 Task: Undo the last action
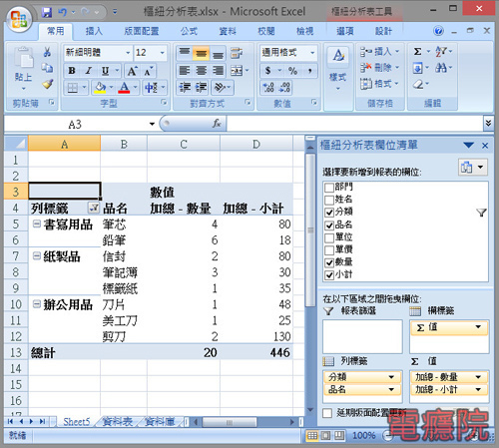point(62,13)
